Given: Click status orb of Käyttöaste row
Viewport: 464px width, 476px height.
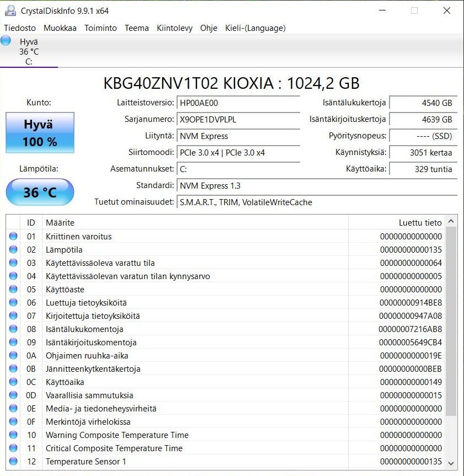Looking at the screenshot, I should pyautogui.click(x=13, y=289).
